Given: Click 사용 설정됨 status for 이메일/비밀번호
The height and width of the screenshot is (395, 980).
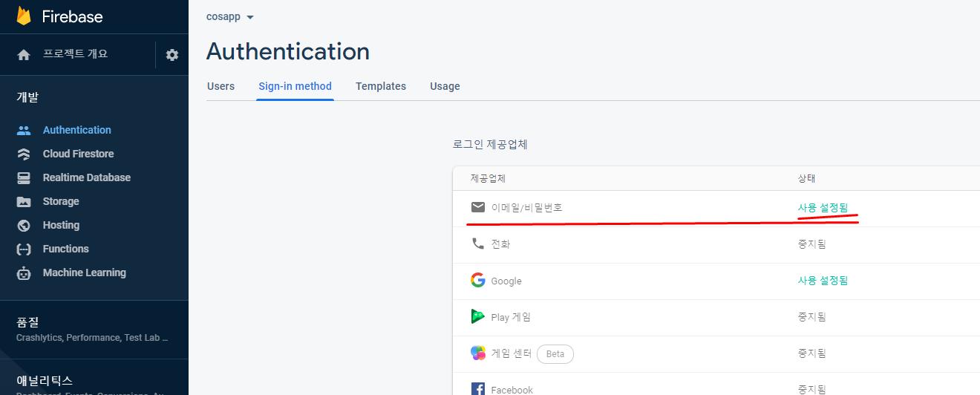Looking at the screenshot, I should pos(823,208).
